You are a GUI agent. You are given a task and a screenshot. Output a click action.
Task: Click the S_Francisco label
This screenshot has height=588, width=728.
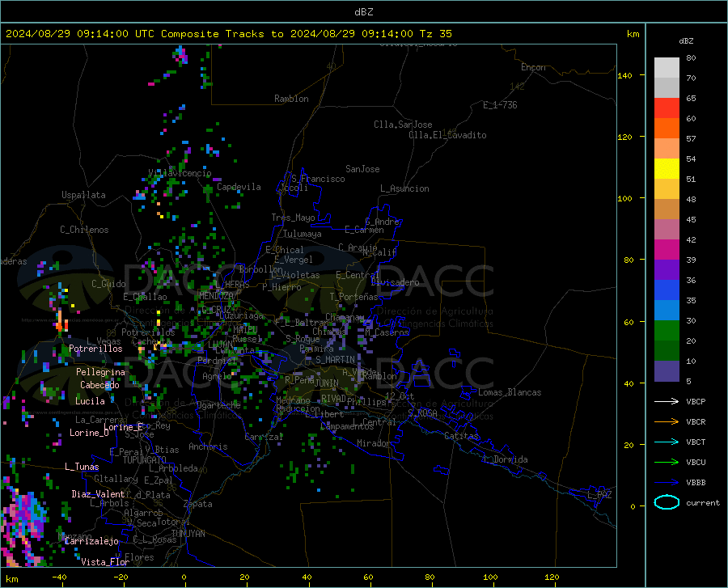point(318,179)
